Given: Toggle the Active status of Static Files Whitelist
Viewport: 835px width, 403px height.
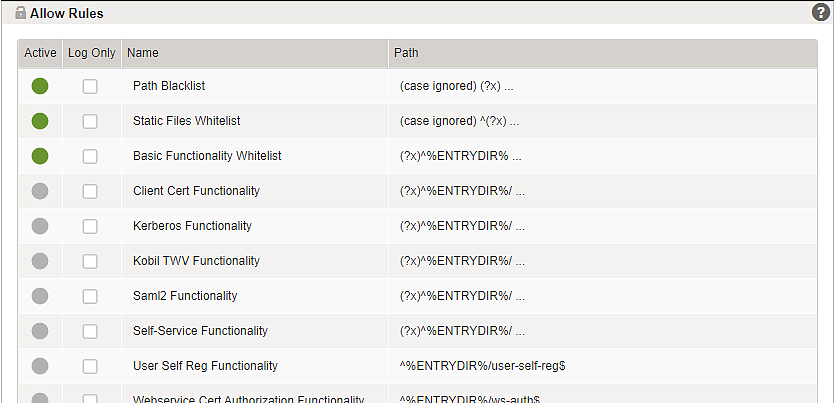Looking at the screenshot, I should (x=40, y=121).
